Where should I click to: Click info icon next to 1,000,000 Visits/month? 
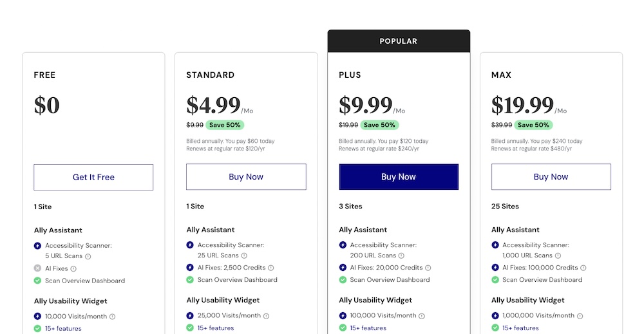pyautogui.click(x=580, y=316)
